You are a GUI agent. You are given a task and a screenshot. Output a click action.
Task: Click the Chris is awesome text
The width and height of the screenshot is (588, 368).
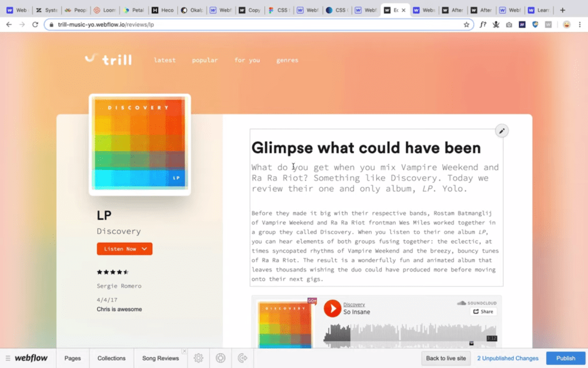pyautogui.click(x=119, y=309)
